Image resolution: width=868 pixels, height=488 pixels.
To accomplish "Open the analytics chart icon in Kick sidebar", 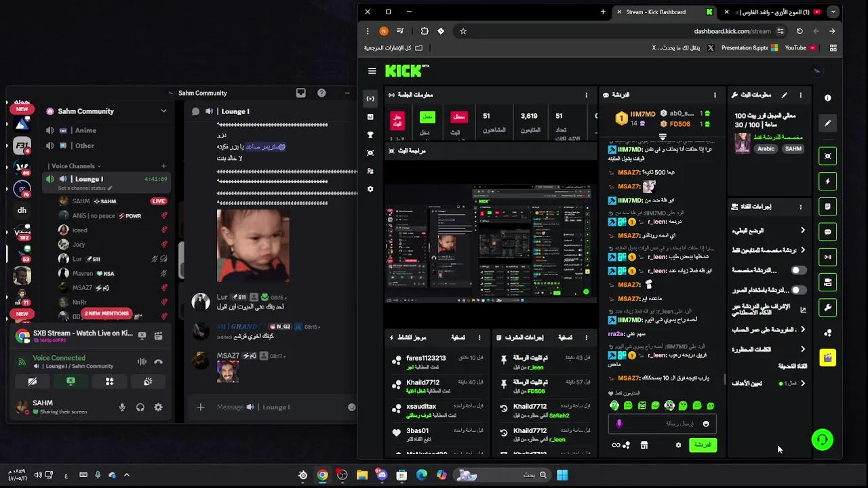I will pyautogui.click(x=370, y=117).
